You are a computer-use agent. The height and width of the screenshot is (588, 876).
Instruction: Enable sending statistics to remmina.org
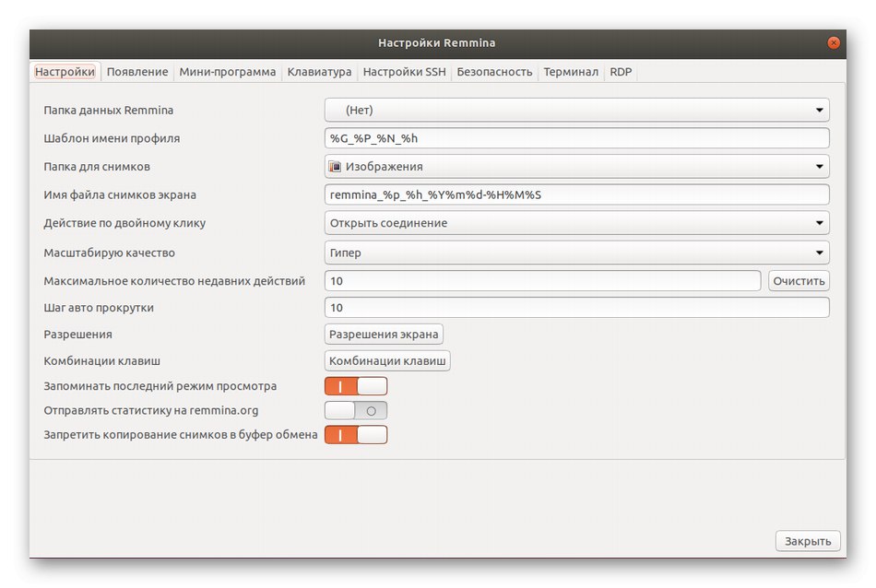356,410
